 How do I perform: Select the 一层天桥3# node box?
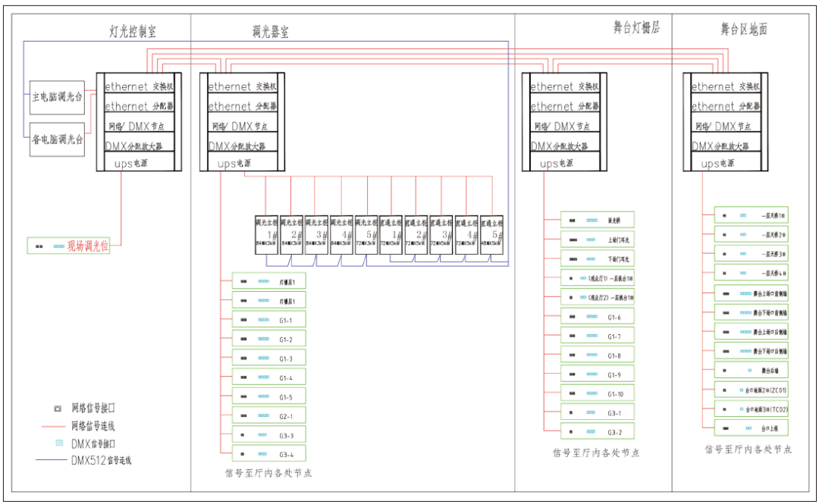(751, 254)
